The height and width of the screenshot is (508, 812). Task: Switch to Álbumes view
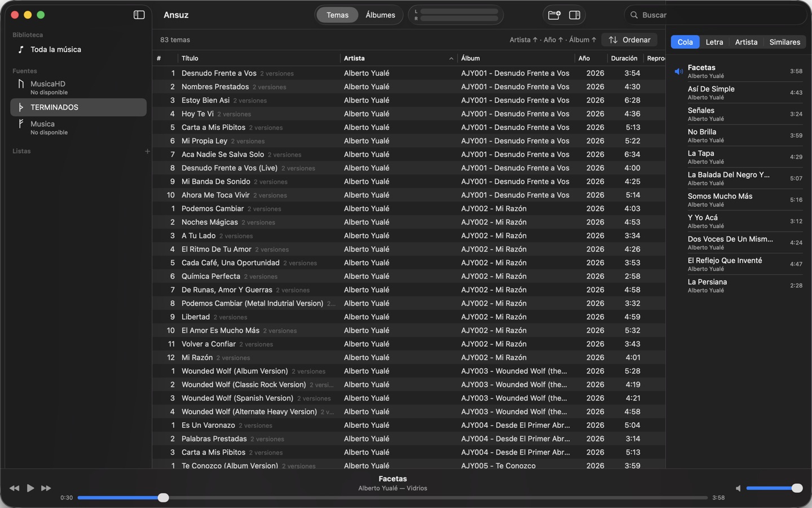tap(380, 15)
